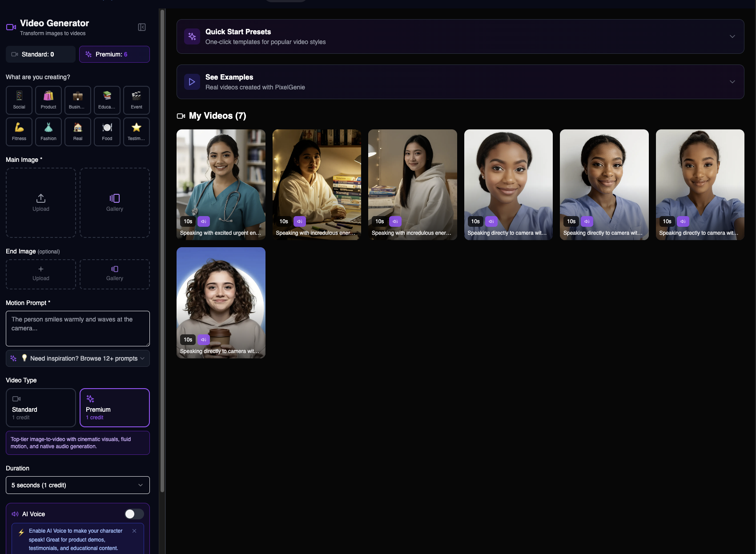This screenshot has height=554, width=756.
Task: Browse inspiration prompts button
Action: [x=78, y=358]
